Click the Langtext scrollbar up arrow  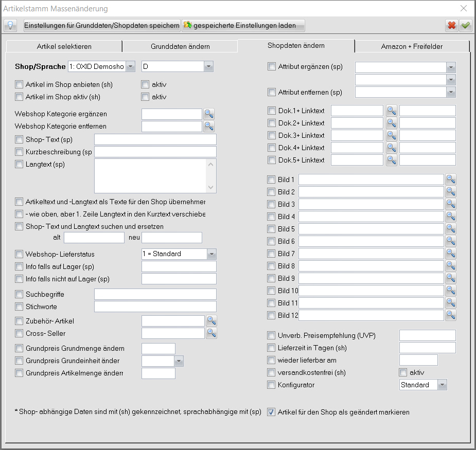[210, 165]
